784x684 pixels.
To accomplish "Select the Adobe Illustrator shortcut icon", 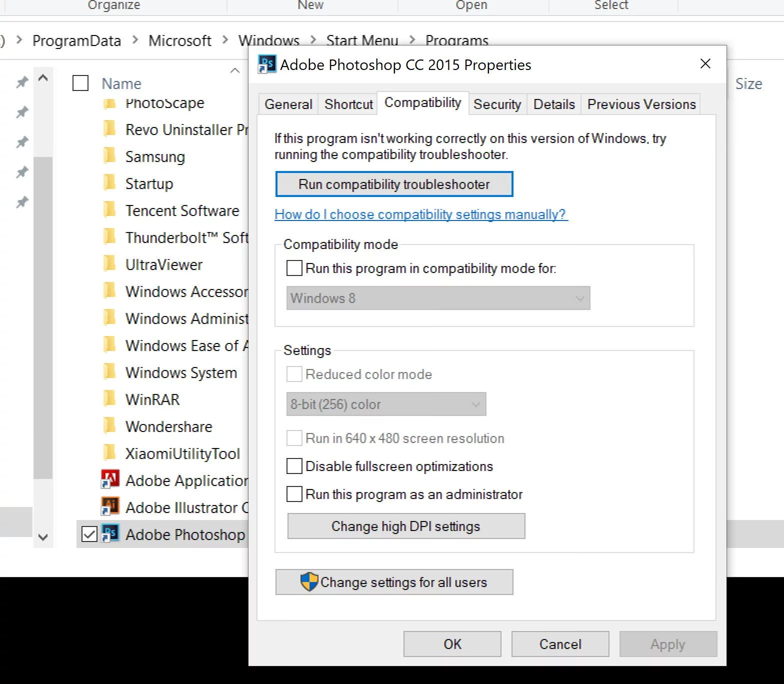I will (x=110, y=506).
